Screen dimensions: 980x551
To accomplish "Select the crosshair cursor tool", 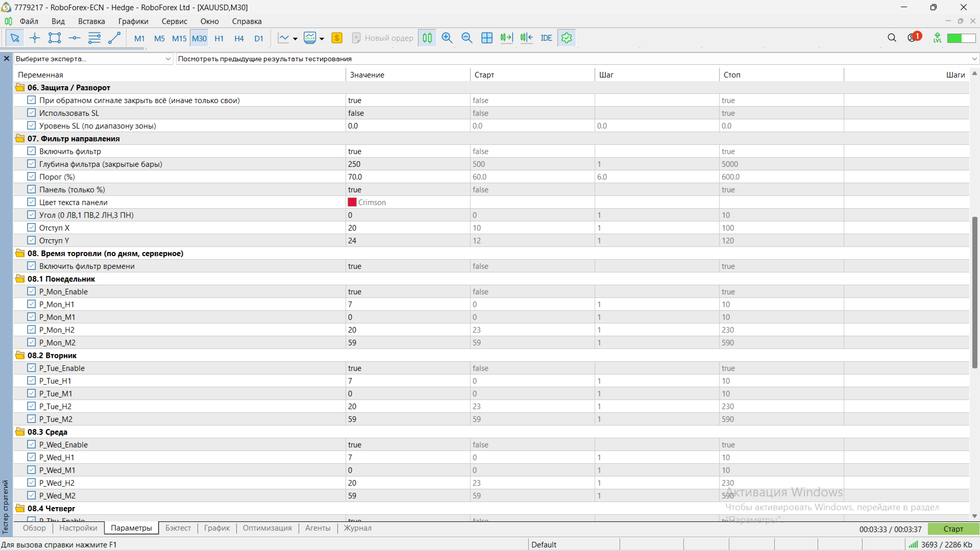I will click(35, 38).
